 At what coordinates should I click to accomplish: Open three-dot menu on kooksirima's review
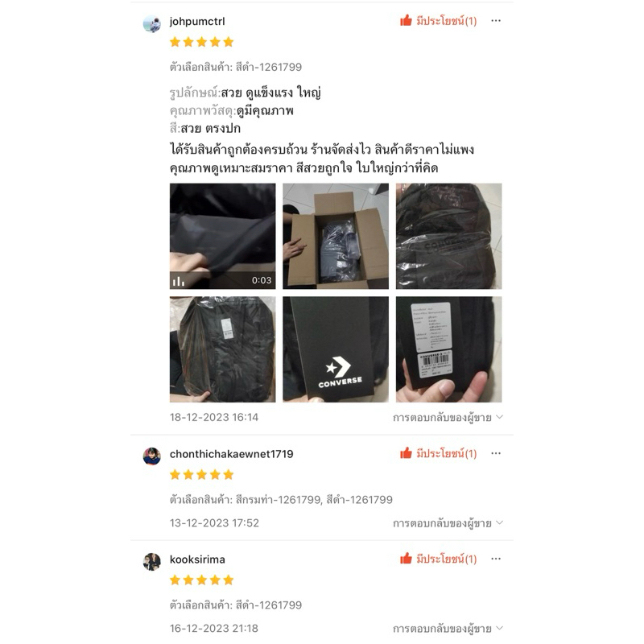click(496, 559)
